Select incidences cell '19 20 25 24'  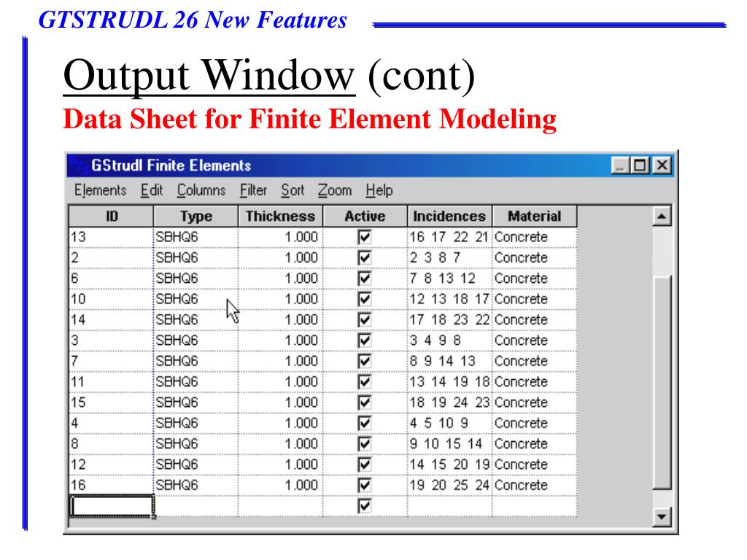pyautogui.click(x=449, y=485)
